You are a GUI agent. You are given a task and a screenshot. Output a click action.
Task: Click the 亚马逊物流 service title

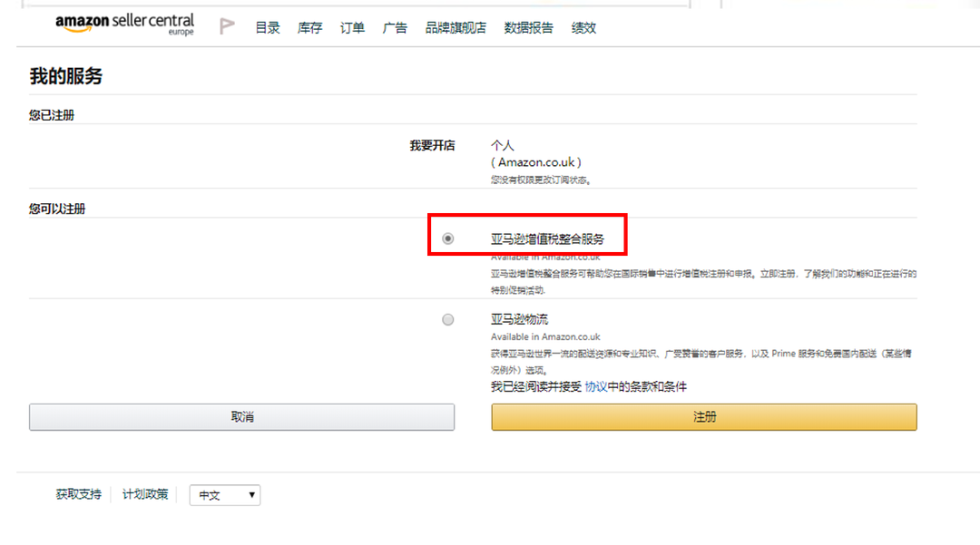[x=519, y=319]
